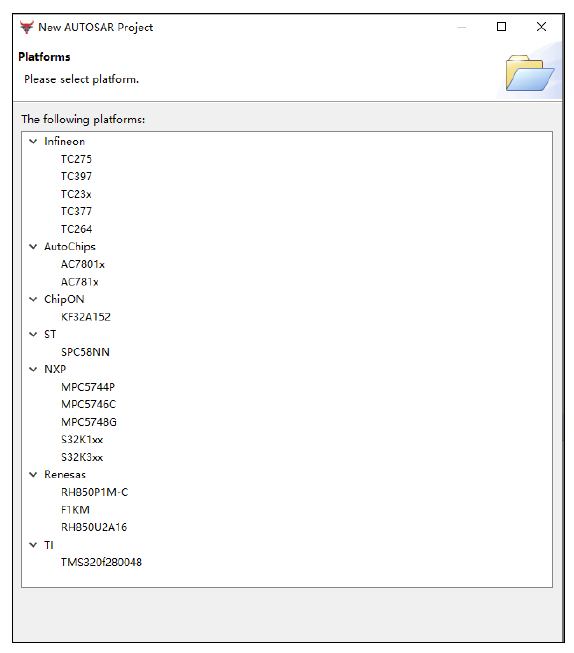The width and height of the screenshot is (574, 653).
Task: Collapse the ChipON platform group
Action: click(33, 299)
